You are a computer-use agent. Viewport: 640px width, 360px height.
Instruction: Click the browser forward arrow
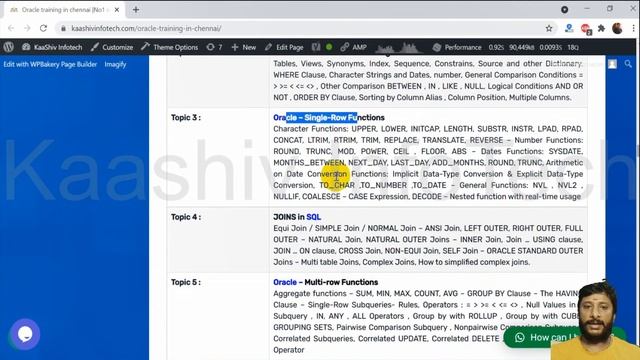(x=27, y=28)
